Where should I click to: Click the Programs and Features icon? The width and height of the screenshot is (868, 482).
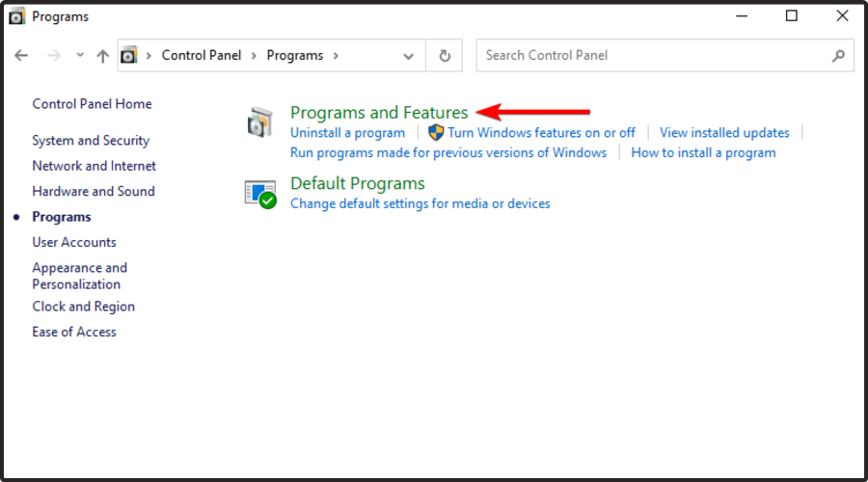coord(259,122)
